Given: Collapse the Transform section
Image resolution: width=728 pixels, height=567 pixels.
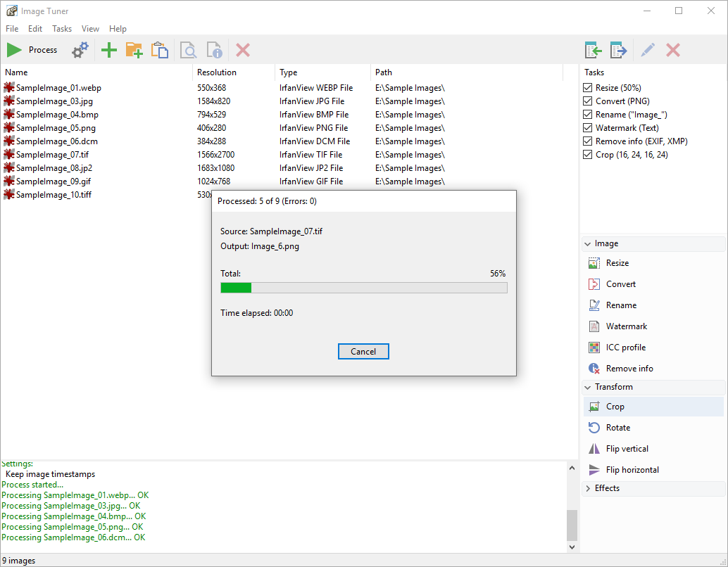Looking at the screenshot, I should tap(589, 386).
